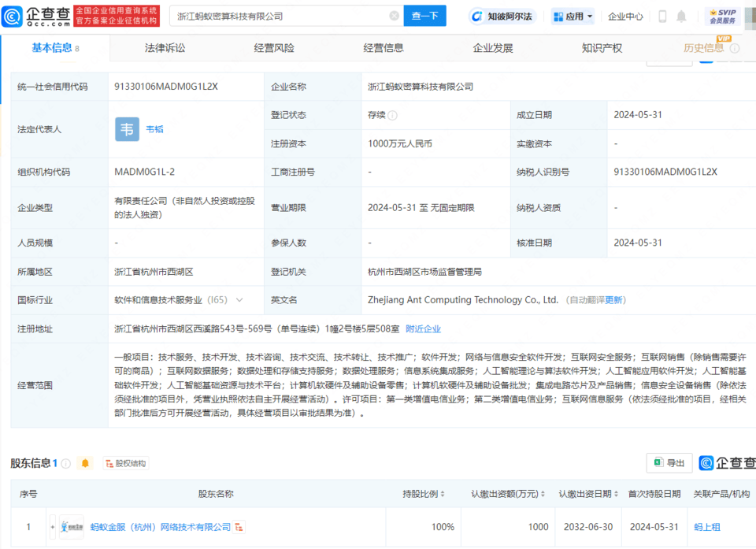Viewport: 756px width, 549px height.
Task: Click the 股权结构 button
Action: point(126,464)
